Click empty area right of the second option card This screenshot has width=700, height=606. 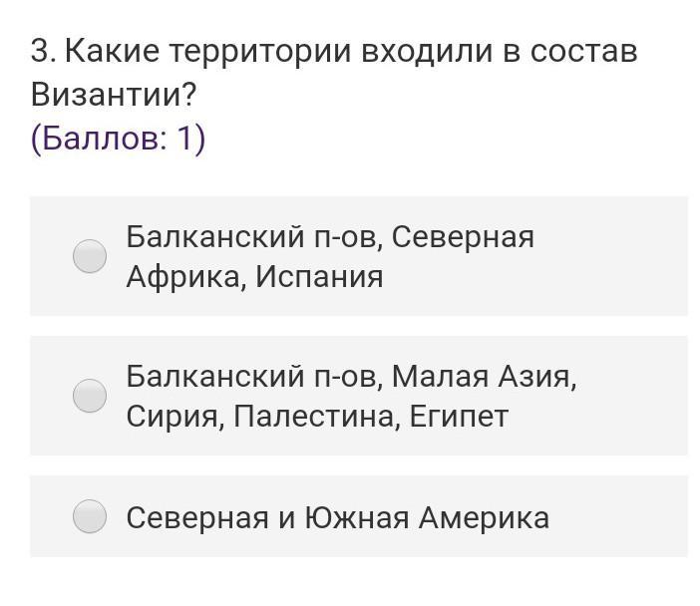(x=638, y=396)
